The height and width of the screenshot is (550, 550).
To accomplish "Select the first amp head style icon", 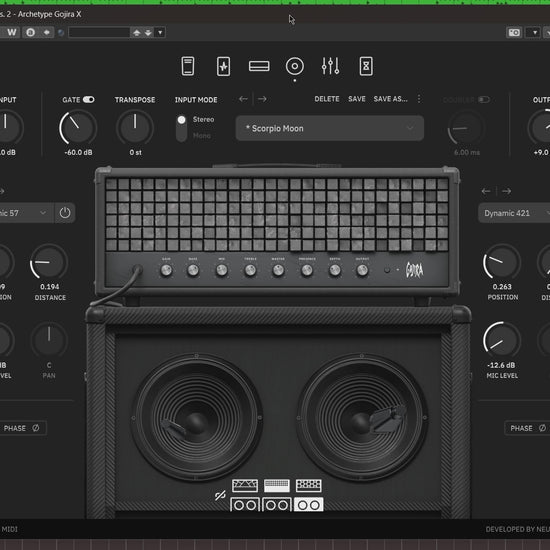I will pos(245,485).
